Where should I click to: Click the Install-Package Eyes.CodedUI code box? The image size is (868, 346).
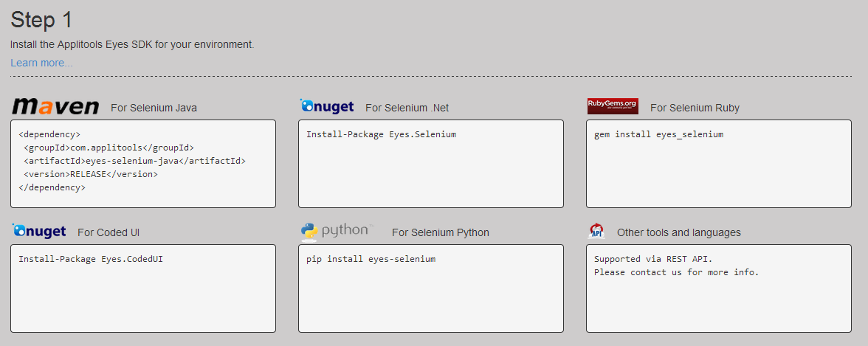pos(143,288)
